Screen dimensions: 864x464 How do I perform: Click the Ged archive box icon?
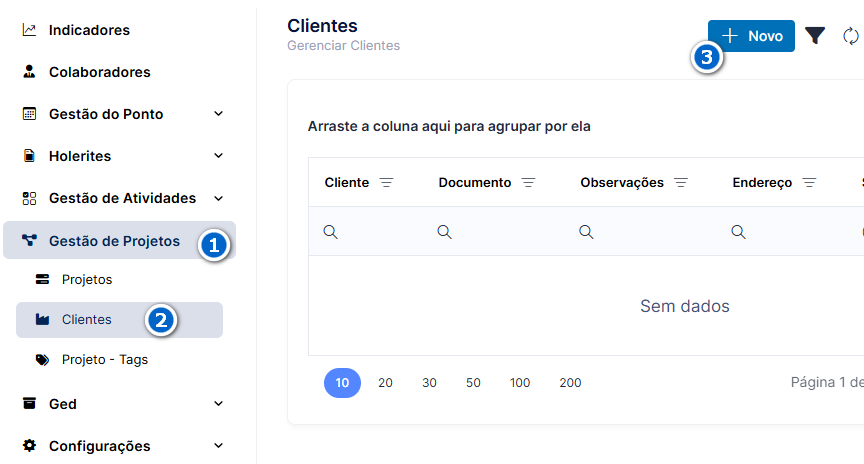click(29, 403)
